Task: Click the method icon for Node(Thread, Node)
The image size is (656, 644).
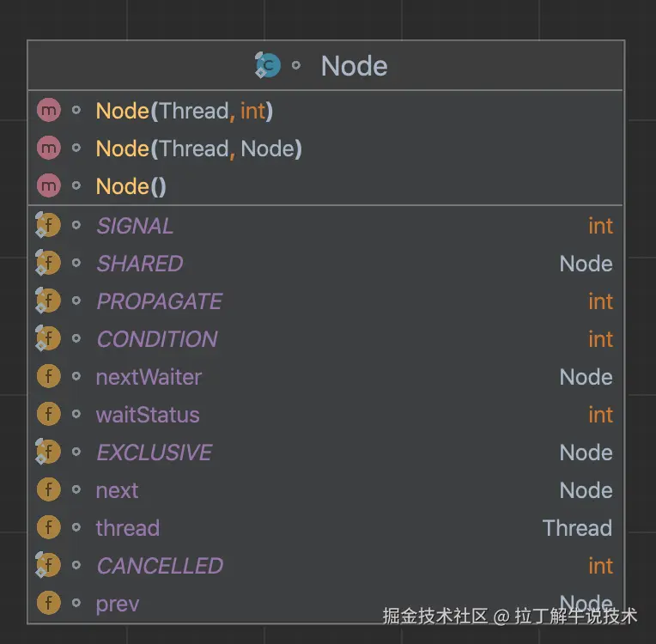Action: 49,149
